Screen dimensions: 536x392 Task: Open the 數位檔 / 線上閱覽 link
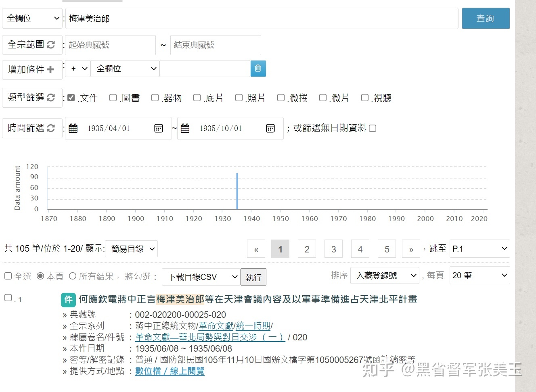pyautogui.click(x=170, y=371)
